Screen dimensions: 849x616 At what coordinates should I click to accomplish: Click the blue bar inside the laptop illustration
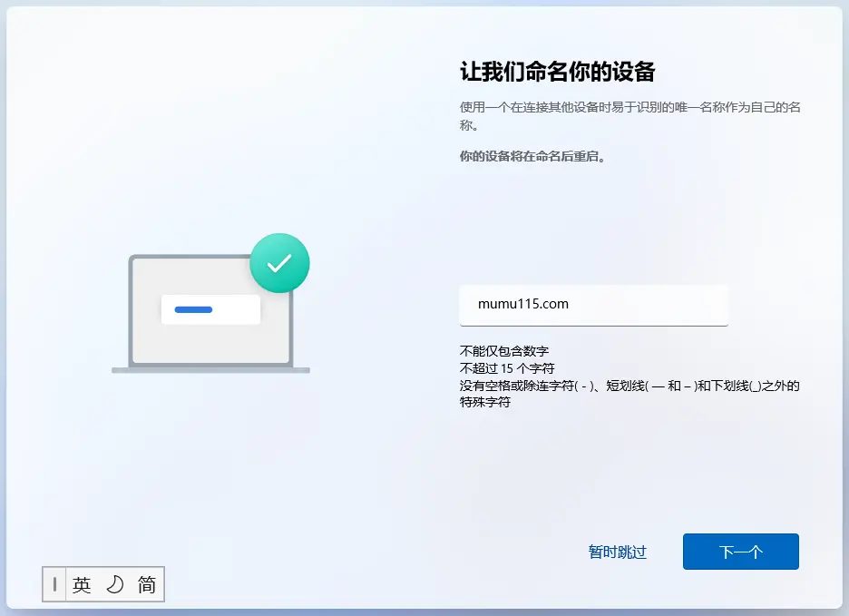[193, 310]
